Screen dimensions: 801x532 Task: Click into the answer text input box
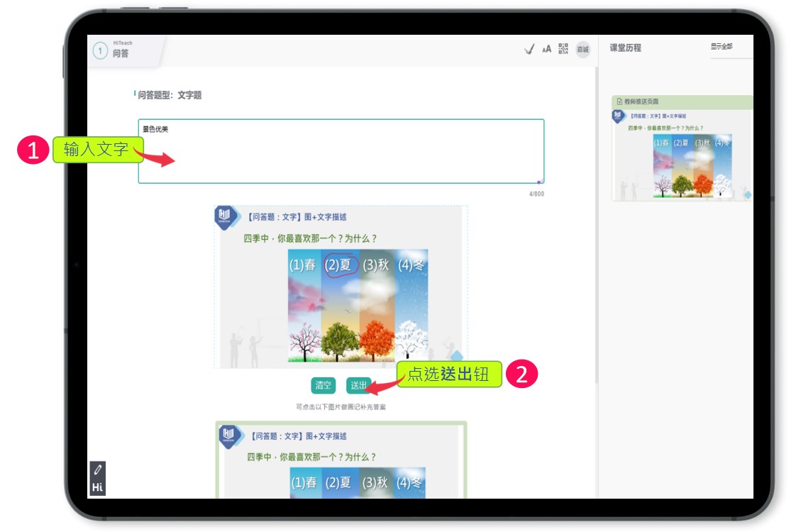[x=341, y=151]
